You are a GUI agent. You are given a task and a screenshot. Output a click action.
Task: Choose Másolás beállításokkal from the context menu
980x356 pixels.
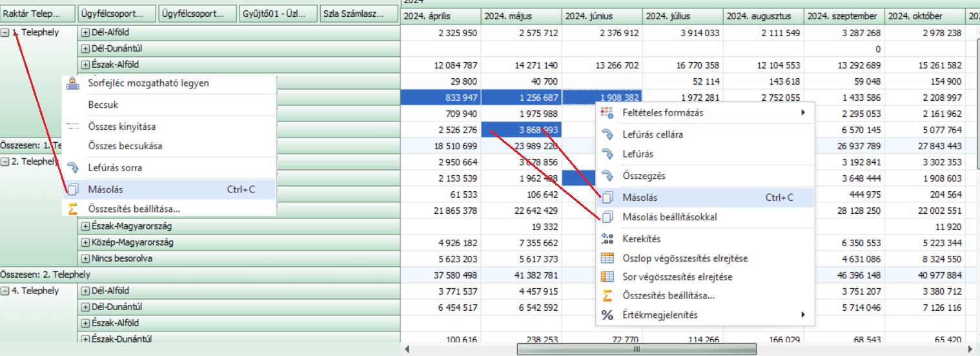click(669, 217)
